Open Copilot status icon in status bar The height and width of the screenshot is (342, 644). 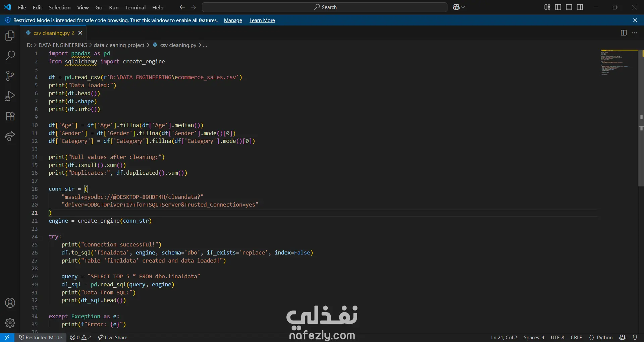tap(623, 337)
